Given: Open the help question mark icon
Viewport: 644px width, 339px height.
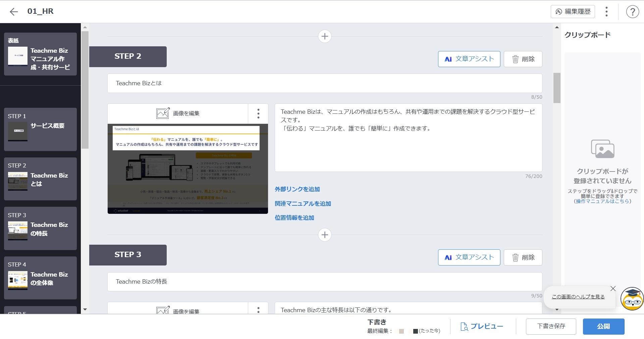Looking at the screenshot, I should (x=633, y=12).
